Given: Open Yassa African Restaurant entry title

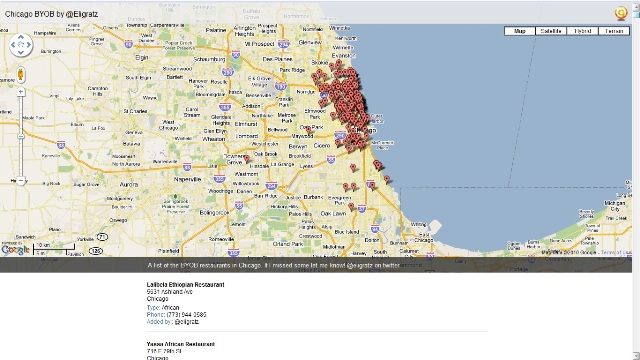Looking at the screenshot, I should (x=180, y=344).
